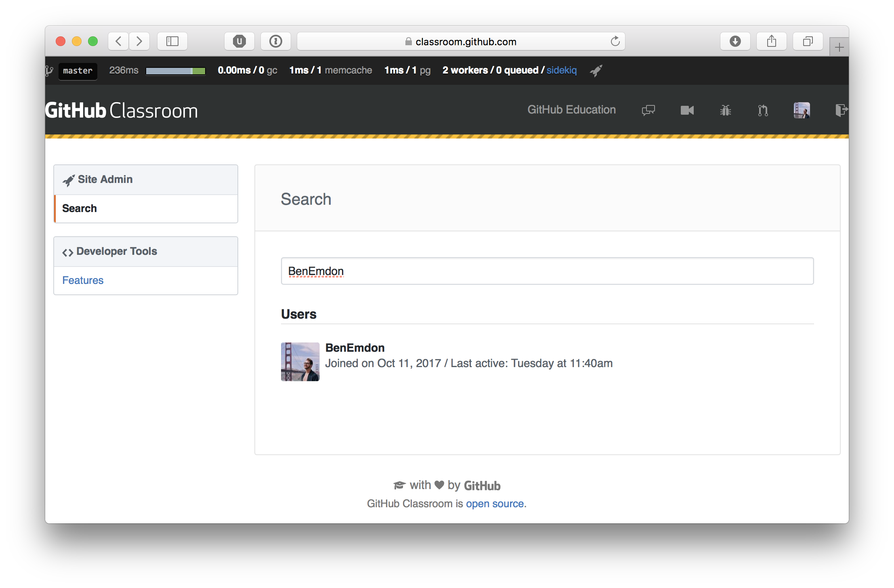This screenshot has width=894, height=588.
Task: Click the git branch icon beside master
Action: point(49,71)
